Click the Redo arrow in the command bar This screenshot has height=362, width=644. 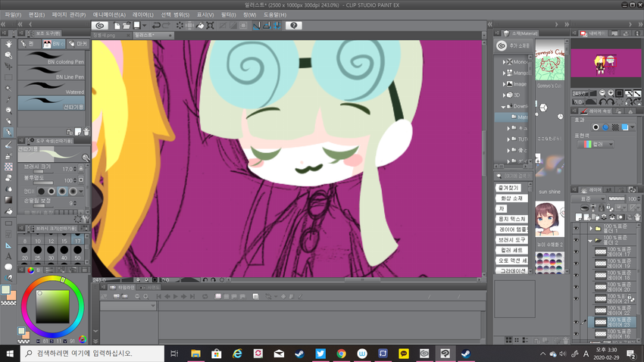[166, 26]
